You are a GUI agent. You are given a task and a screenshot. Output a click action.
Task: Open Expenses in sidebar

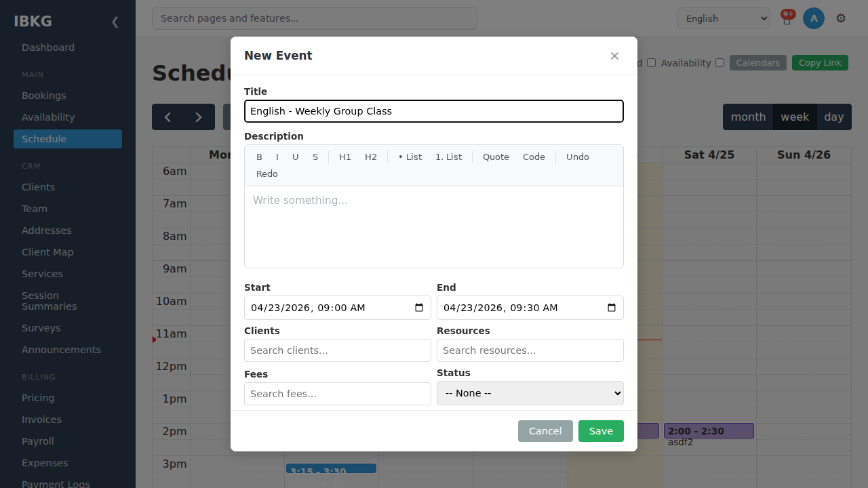tap(68, 463)
